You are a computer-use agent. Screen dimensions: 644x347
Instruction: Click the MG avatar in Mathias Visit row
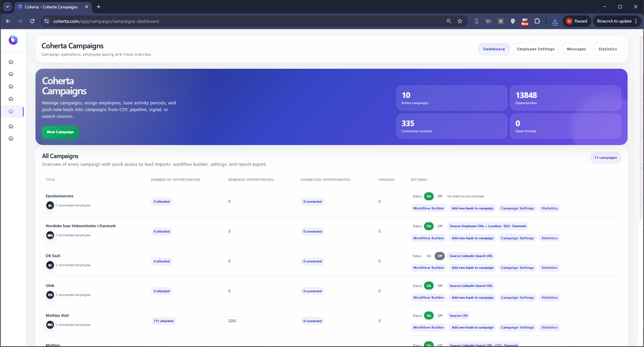point(50,324)
